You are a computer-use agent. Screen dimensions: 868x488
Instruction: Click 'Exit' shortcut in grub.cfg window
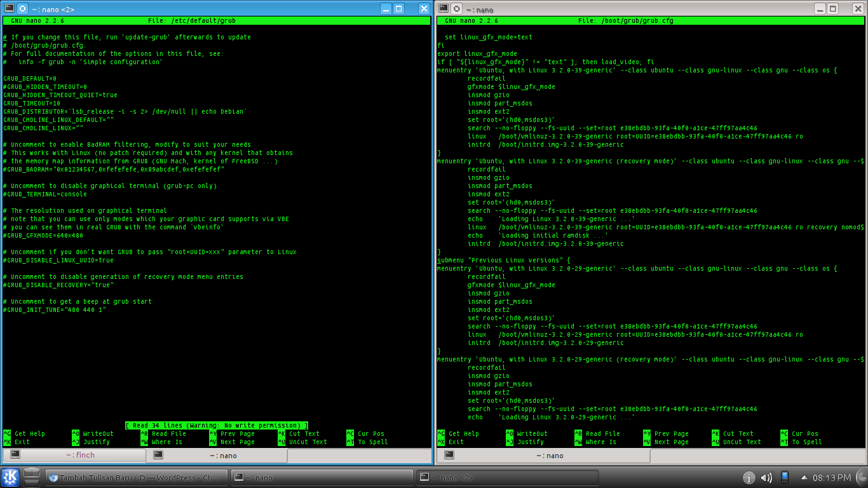point(450,442)
